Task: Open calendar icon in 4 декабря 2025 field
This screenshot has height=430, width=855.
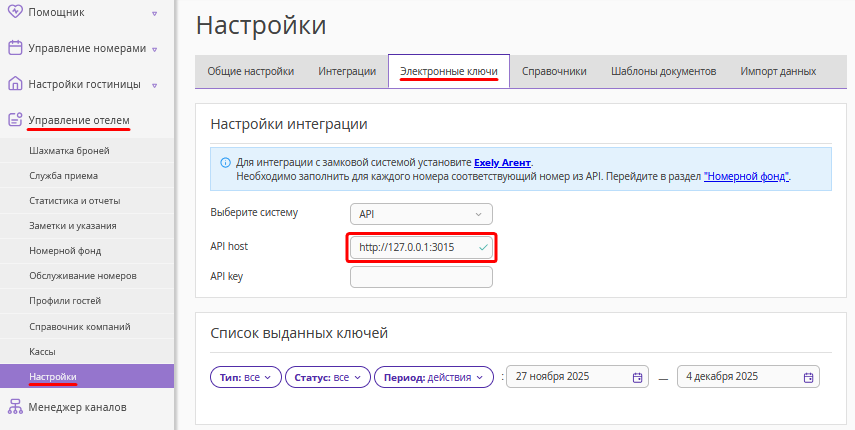Action: (808, 377)
